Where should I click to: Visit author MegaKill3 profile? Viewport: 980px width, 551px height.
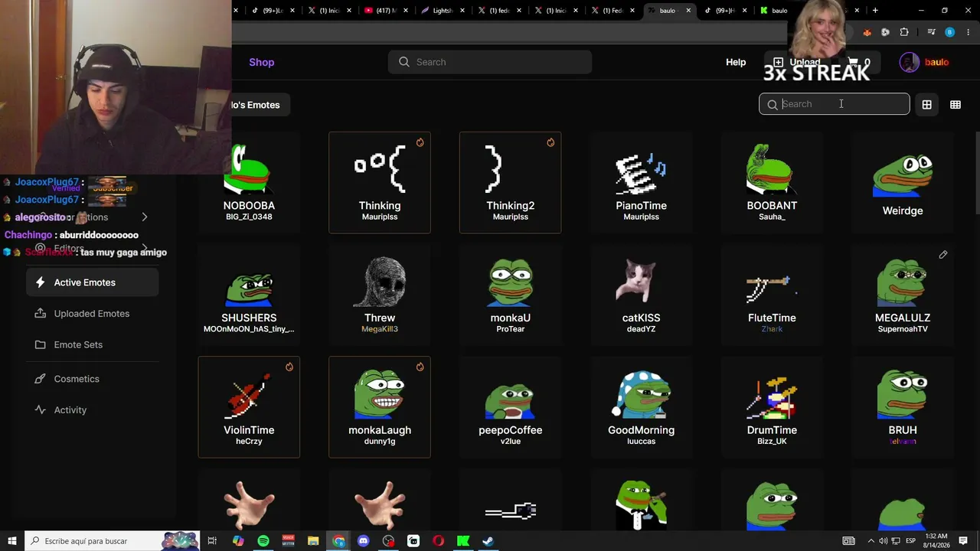tap(380, 329)
